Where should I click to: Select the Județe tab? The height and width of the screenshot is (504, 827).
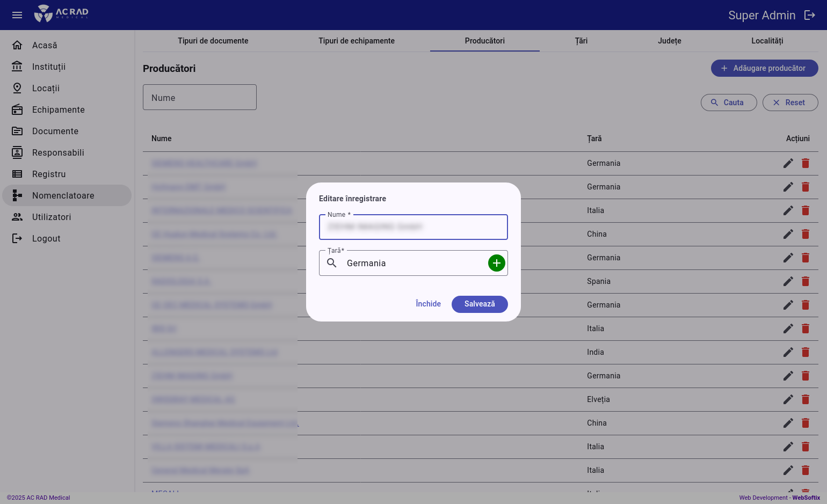click(x=669, y=41)
